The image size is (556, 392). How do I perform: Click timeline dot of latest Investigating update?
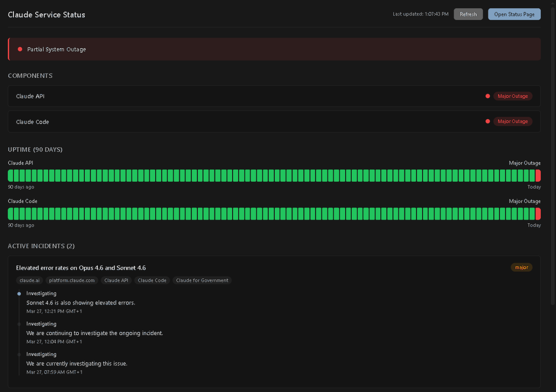point(19,294)
